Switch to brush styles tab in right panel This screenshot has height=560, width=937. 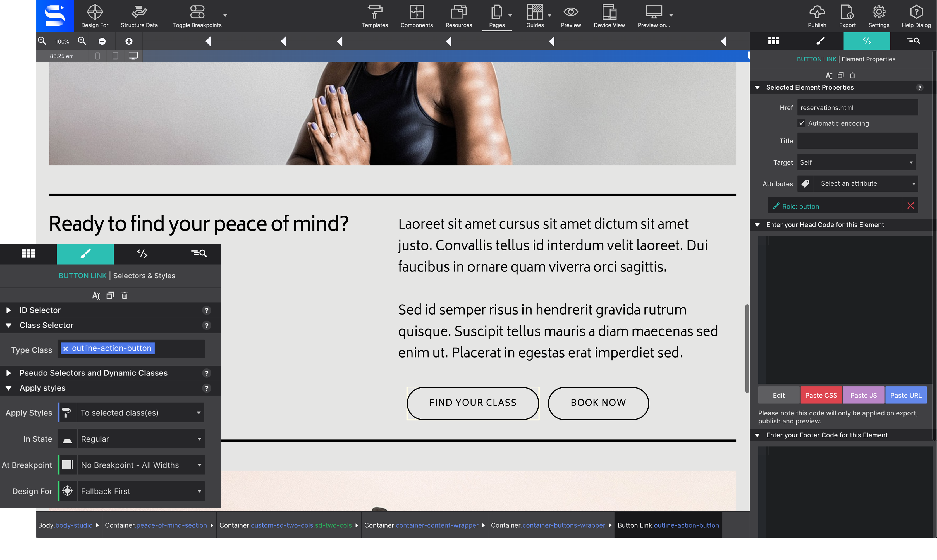[820, 41]
